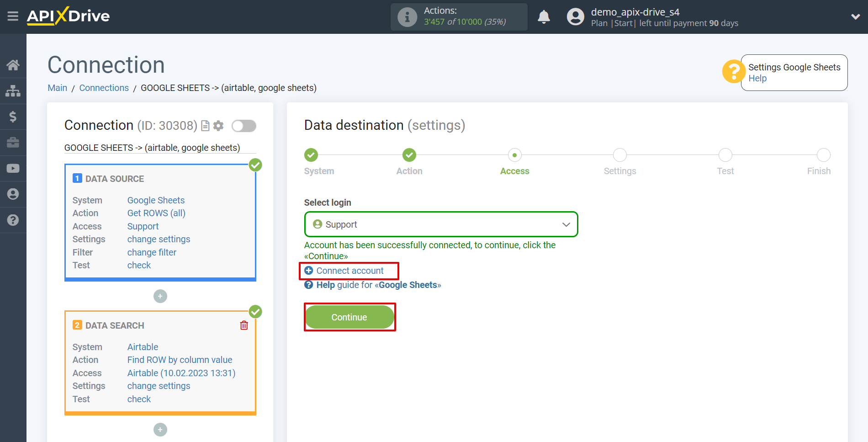Viewport: 868px width, 442px height.
Task: Open briefcase icon in sidebar
Action: point(13,143)
